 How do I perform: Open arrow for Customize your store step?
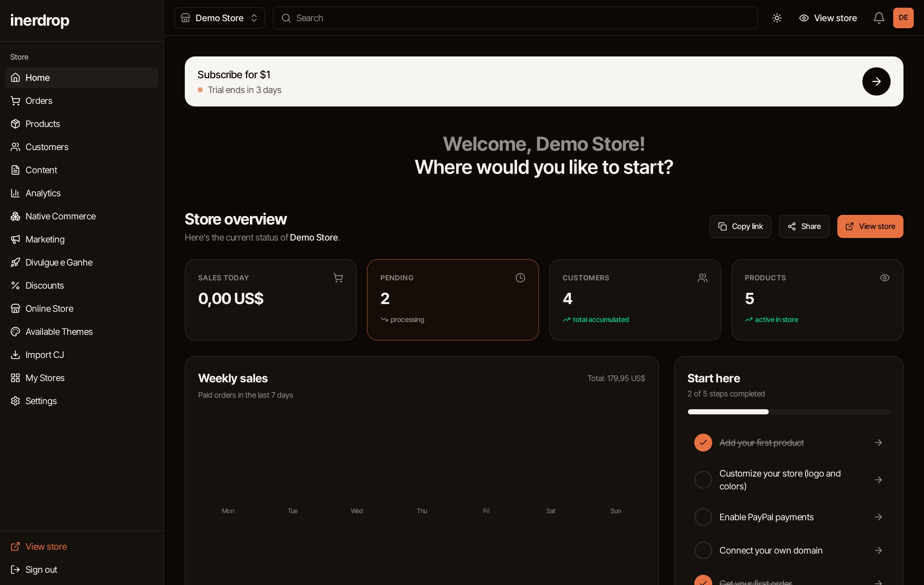pyautogui.click(x=878, y=480)
